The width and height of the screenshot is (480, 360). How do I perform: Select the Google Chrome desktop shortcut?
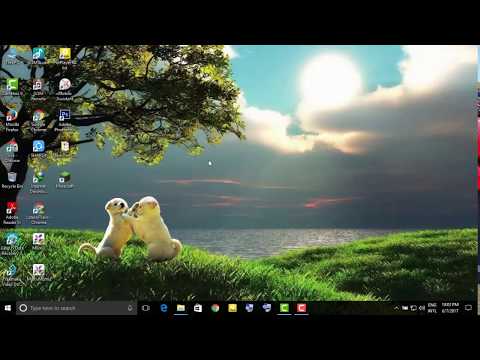pos(39,120)
